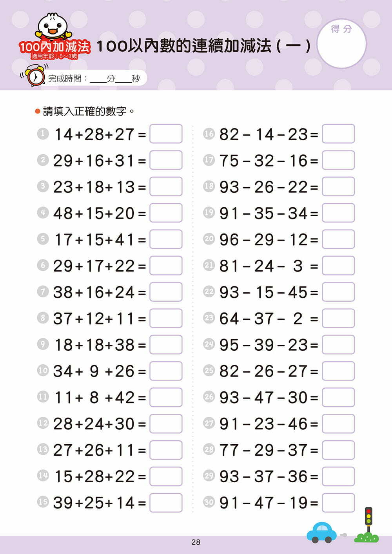Click the answer box for 39+25+14
Screen dimensions: 392x554
[166, 503]
